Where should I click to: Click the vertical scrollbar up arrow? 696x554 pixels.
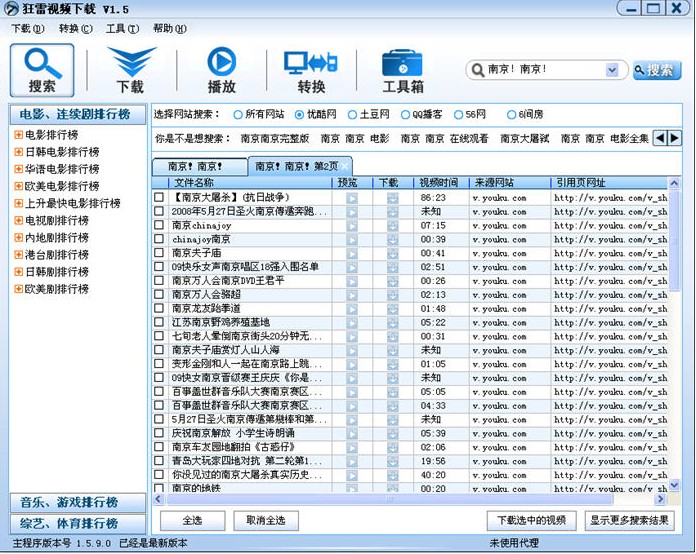[x=674, y=183]
